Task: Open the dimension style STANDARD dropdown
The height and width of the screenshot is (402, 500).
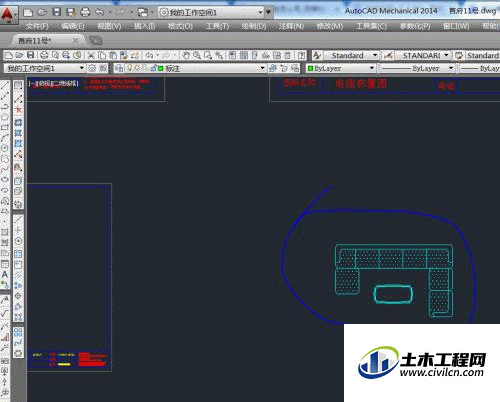Action: [x=423, y=55]
